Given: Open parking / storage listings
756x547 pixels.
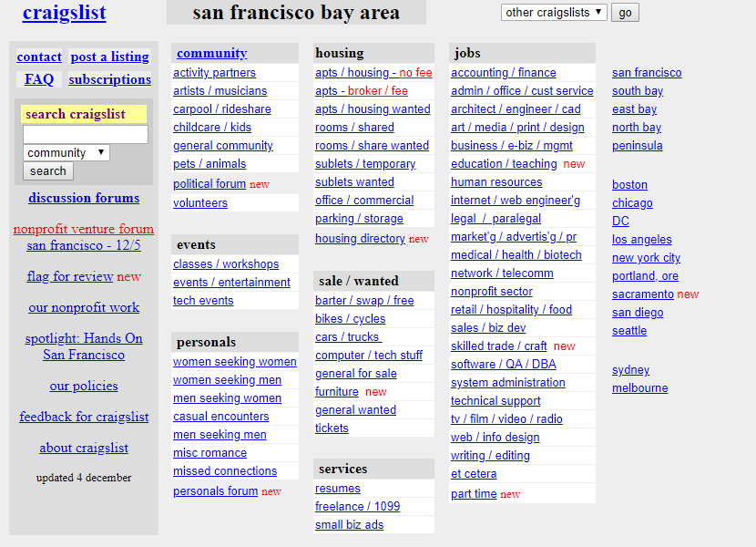Looking at the screenshot, I should coord(359,218).
